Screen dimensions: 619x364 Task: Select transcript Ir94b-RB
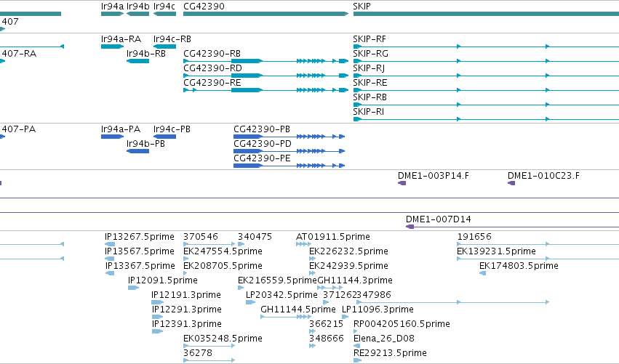pyautogui.click(x=137, y=61)
